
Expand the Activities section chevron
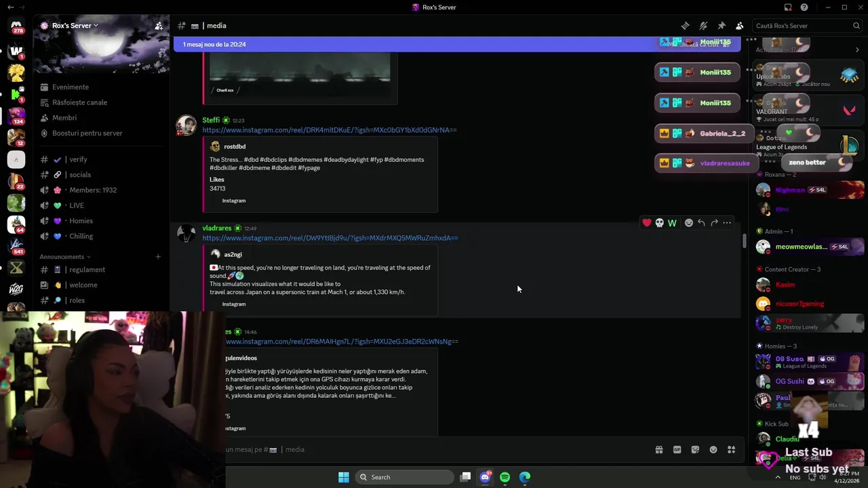click(857, 49)
